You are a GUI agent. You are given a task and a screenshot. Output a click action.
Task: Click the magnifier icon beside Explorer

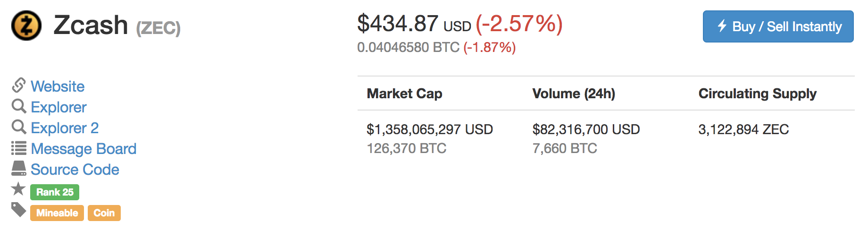coord(18,106)
